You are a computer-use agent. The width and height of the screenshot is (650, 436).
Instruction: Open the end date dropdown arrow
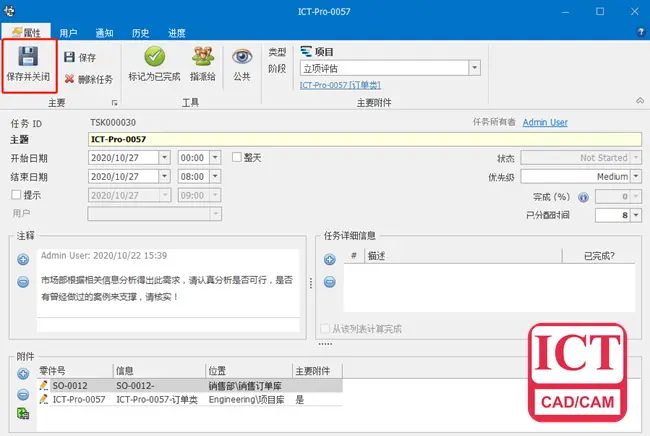pyautogui.click(x=165, y=176)
